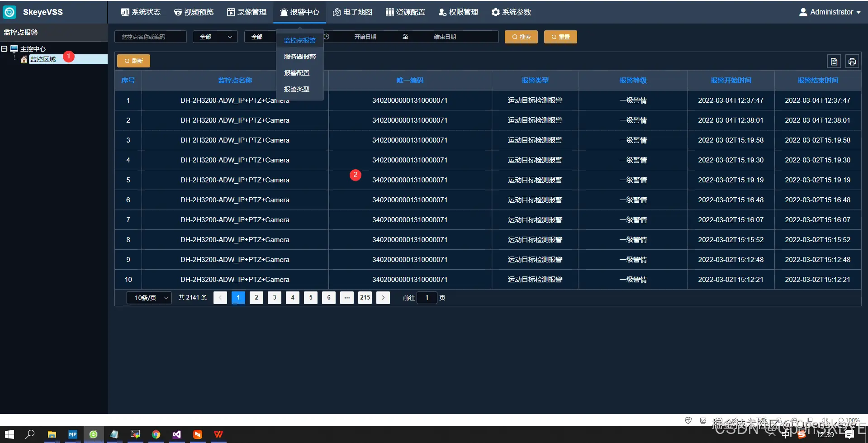Viewport: 868px width, 443px height.
Task: Select 报警类型 from the dropdown menu
Action: (297, 89)
